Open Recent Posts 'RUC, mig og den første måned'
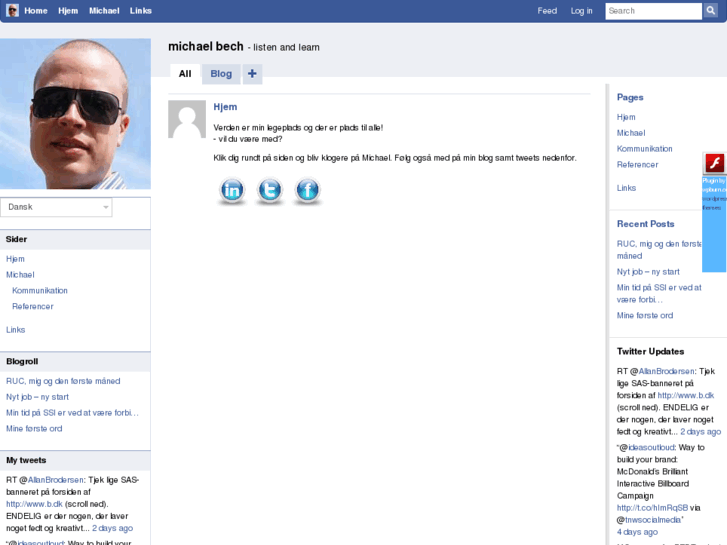Screen dimensions: 727x545 pos(659,250)
